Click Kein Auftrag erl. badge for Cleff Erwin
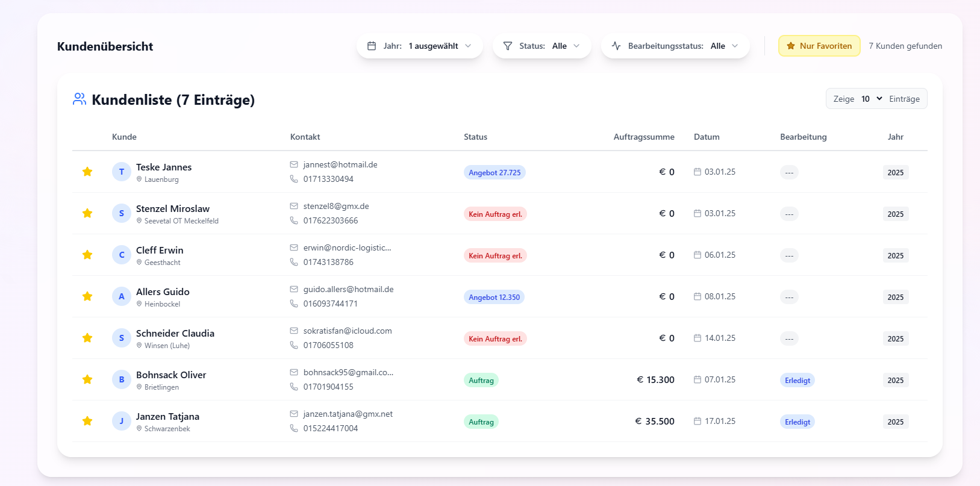Image resolution: width=980 pixels, height=486 pixels. pyautogui.click(x=495, y=255)
